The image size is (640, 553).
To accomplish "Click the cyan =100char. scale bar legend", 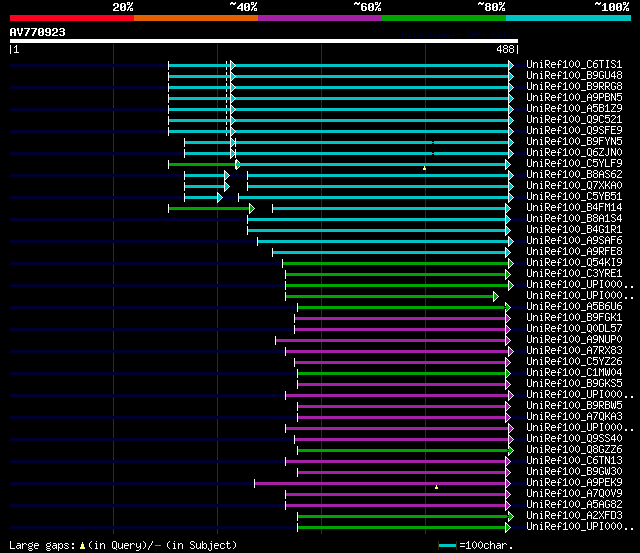I will point(447,545).
